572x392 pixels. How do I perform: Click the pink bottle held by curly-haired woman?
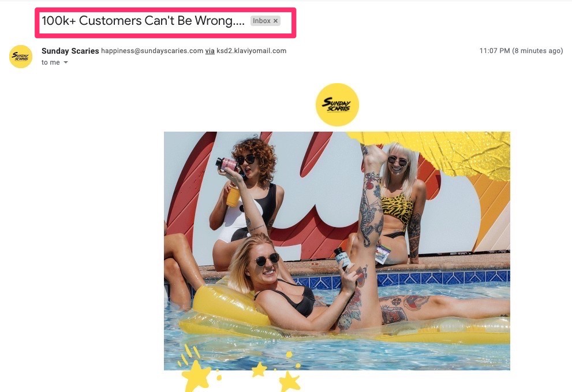coord(226,164)
